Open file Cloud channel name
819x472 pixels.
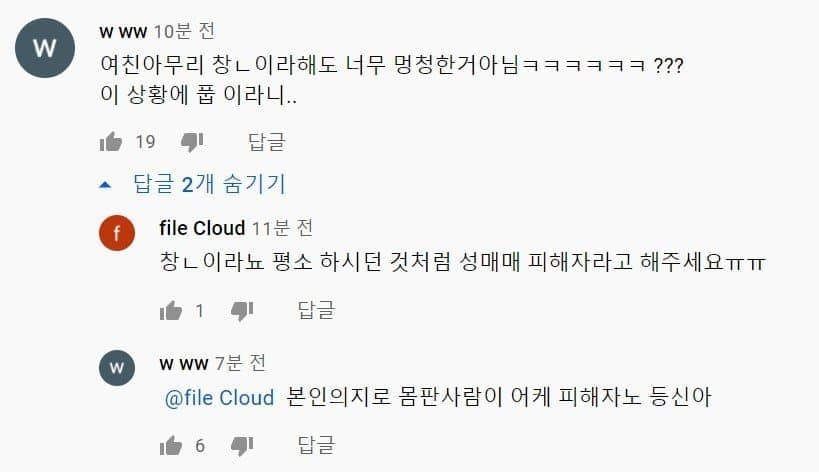[x=202, y=228]
